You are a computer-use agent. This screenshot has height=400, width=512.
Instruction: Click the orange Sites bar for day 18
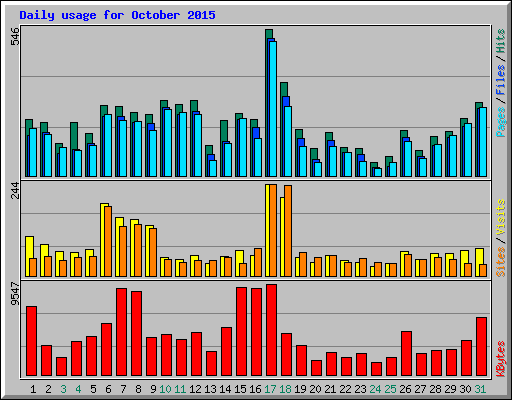[288, 231]
